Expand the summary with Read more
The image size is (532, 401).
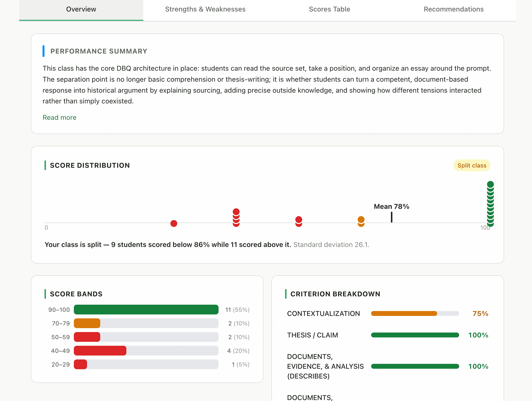59,118
